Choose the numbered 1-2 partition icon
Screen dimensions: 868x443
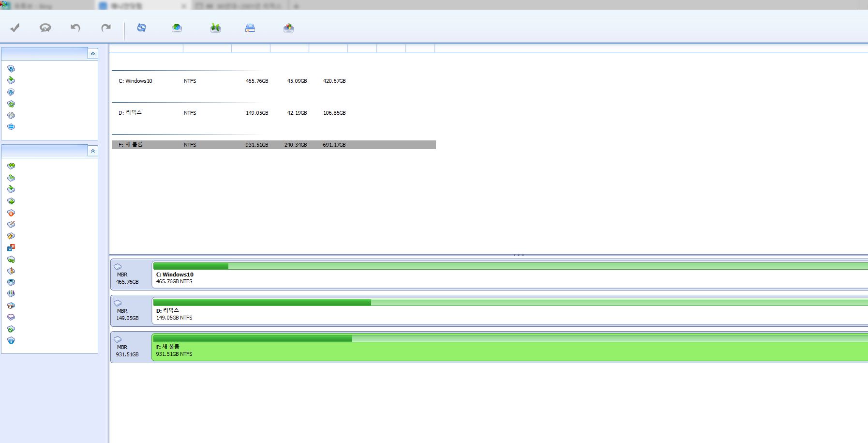point(11,306)
